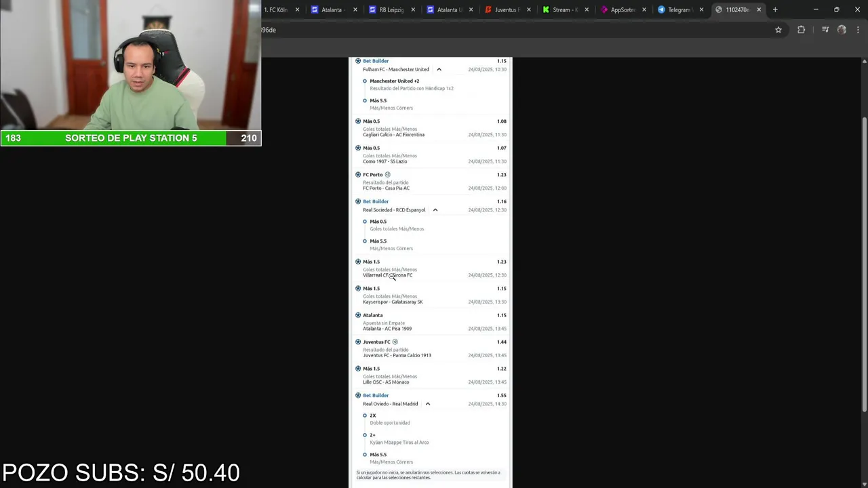Click the Fulham FC - Manchester United match title
This screenshot has width=868, height=488.
pos(396,69)
